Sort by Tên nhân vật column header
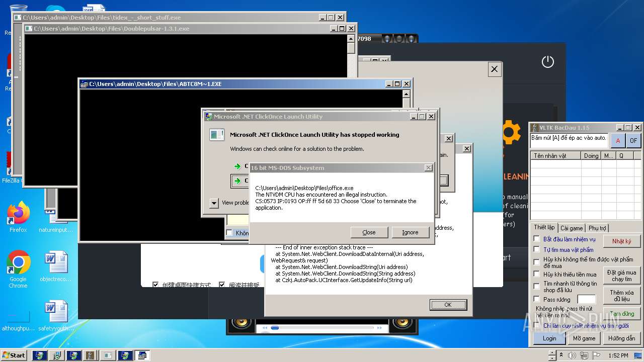The image size is (644, 362). [x=556, y=156]
